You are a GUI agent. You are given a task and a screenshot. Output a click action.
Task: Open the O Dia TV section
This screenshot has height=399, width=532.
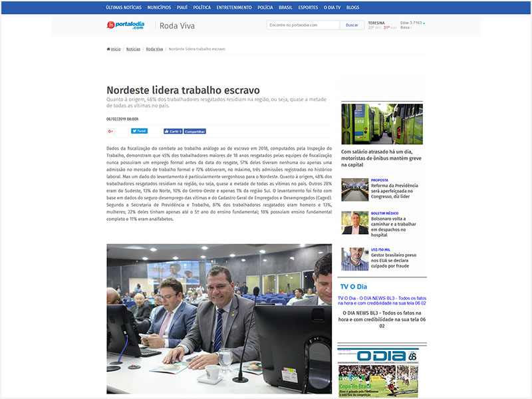tap(332, 7)
